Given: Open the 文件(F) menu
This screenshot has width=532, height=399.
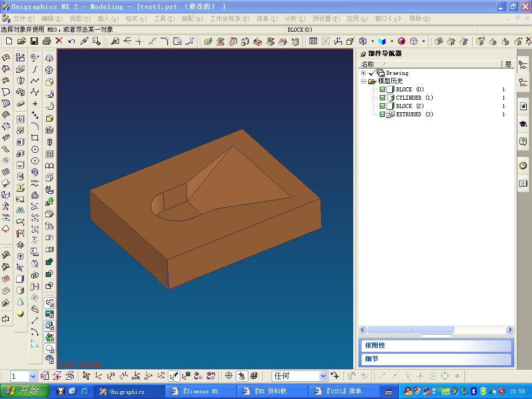Looking at the screenshot, I should [24, 19].
